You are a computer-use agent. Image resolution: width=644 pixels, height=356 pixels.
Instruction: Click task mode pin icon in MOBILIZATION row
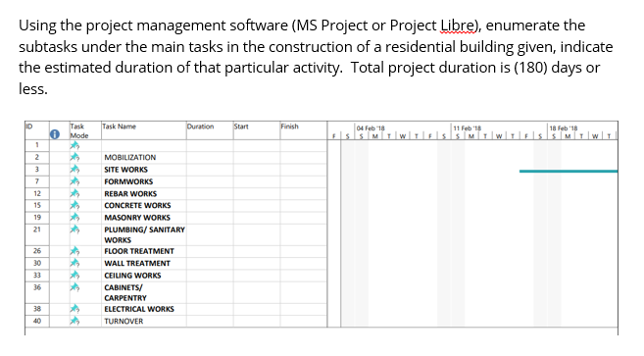74,157
